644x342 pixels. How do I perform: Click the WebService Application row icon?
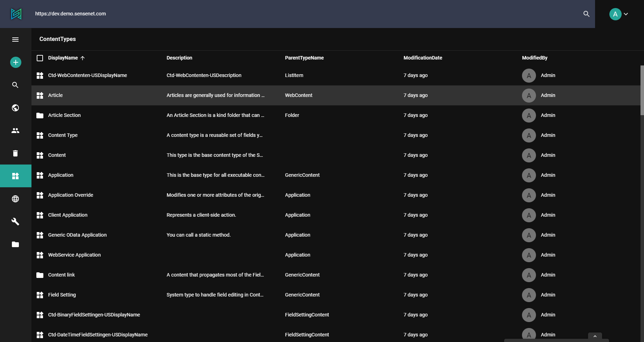click(40, 255)
